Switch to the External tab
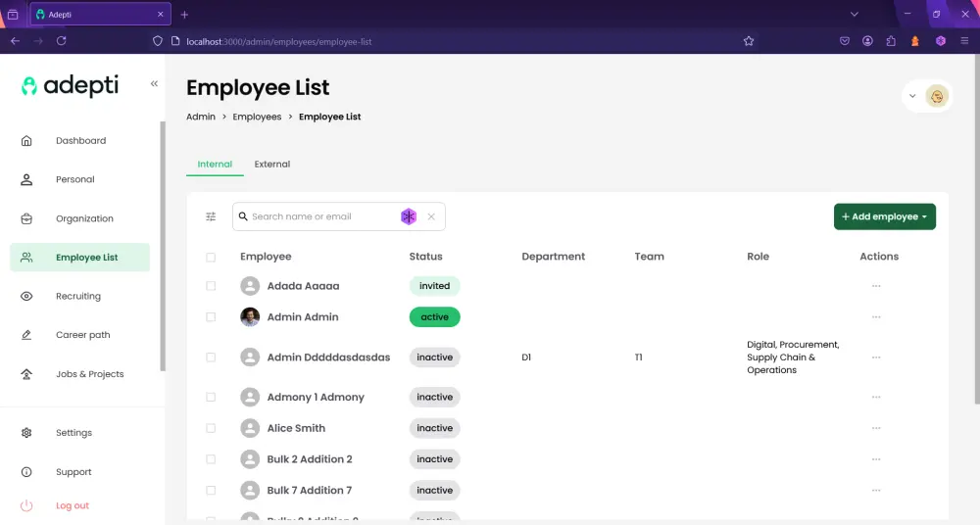Viewport: 980px width, 525px height. [x=271, y=164]
